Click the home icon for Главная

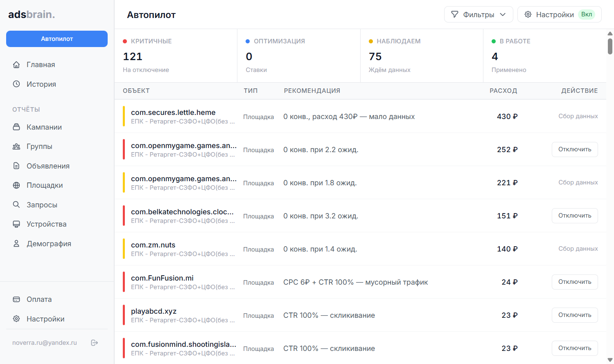16,65
